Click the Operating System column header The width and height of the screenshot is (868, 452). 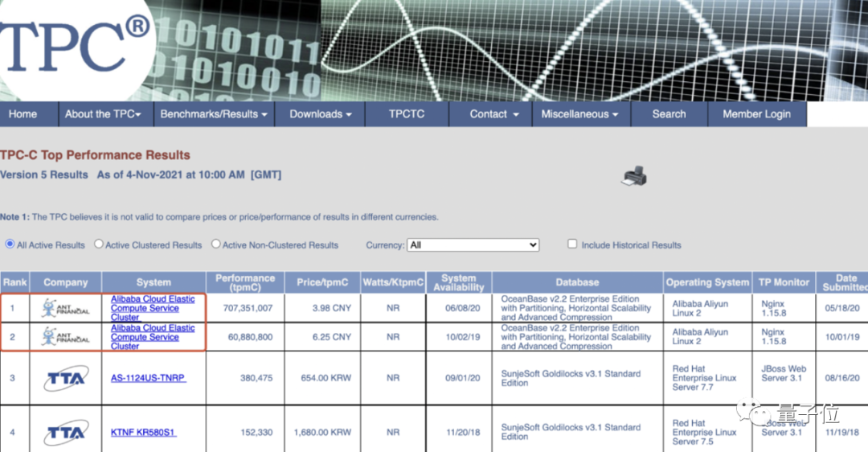pos(707,282)
